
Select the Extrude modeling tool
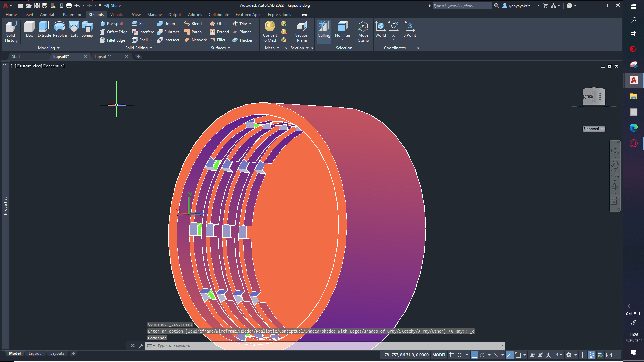click(44, 30)
